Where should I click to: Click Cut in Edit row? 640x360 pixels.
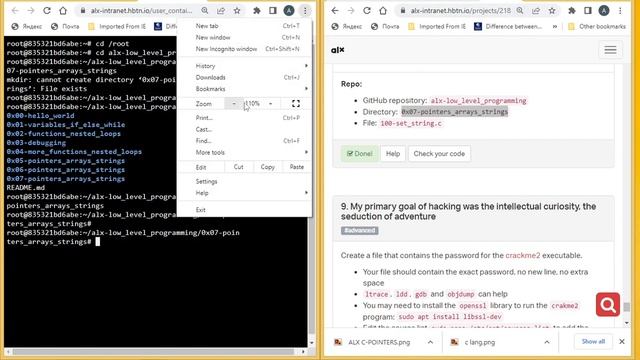238,167
